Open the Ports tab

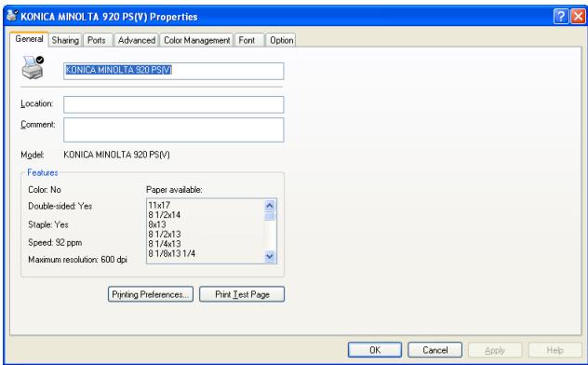point(97,40)
